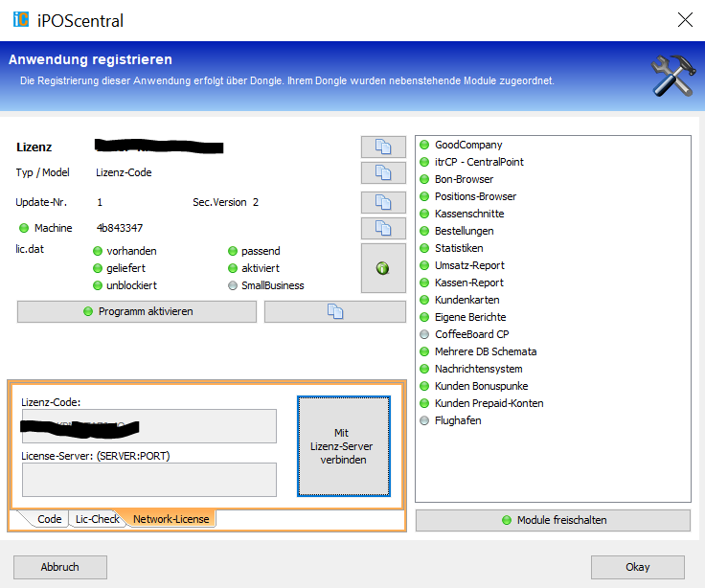This screenshot has height=588, width=705.
Task: Click the green unblockiert status indicator
Action: [x=98, y=285]
